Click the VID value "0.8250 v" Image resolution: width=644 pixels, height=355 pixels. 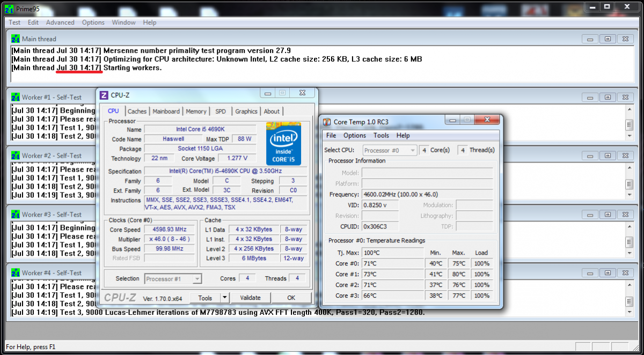[381, 205]
